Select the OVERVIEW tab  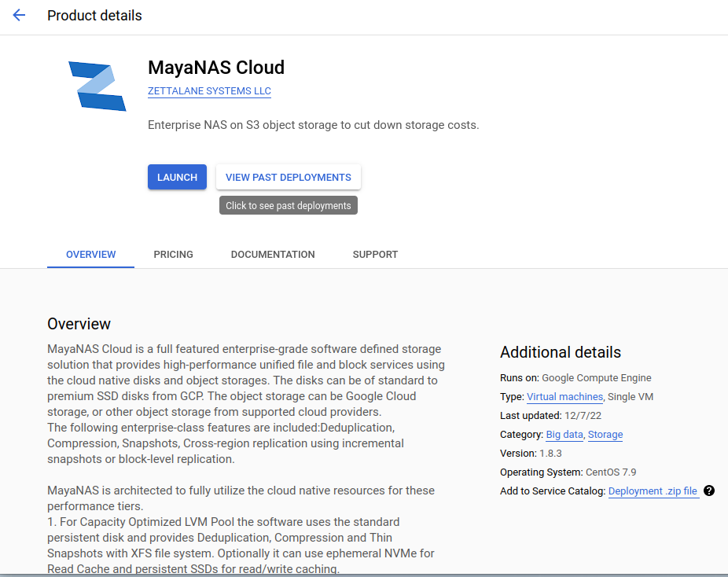[x=90, y=255]
